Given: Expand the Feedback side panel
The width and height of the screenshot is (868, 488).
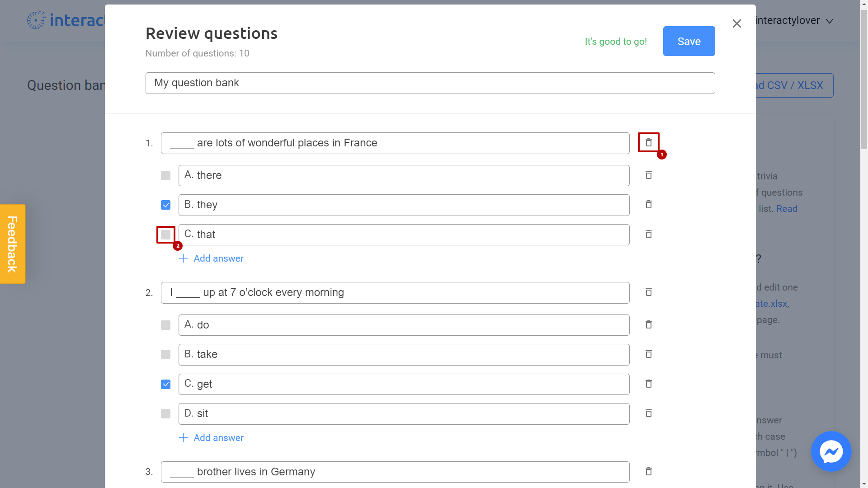Looking at the screenshot, I should point(13,244).
